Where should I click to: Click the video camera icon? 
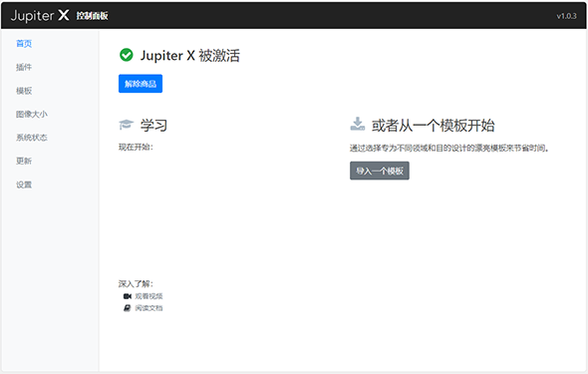point(128,296)
